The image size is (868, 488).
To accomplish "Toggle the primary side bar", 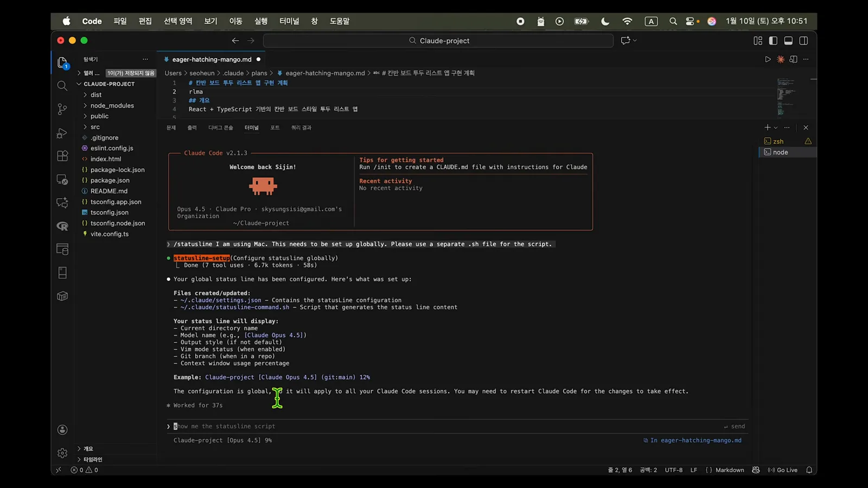I will click(773, 41).
